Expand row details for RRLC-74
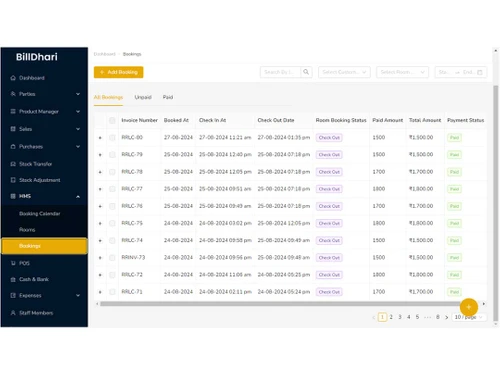This screenshot has width=500, height=375. coord(100,241)
